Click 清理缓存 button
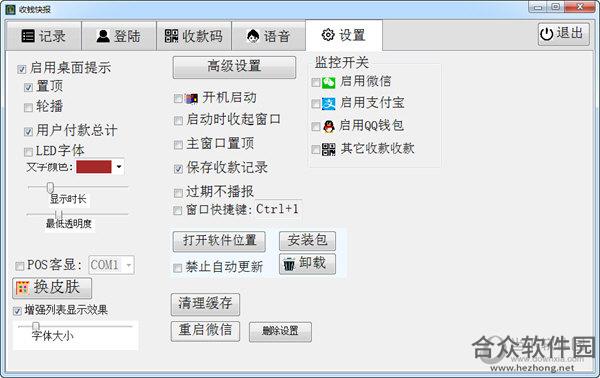 [205, 304]
